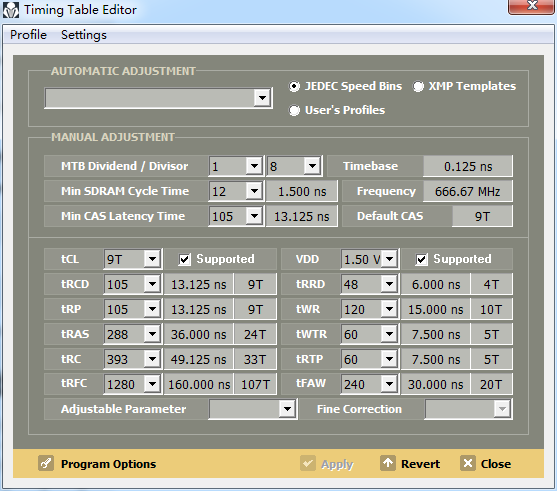Click tWR time 15.000 ns
The image size is (557, 491).
point(436,309)
